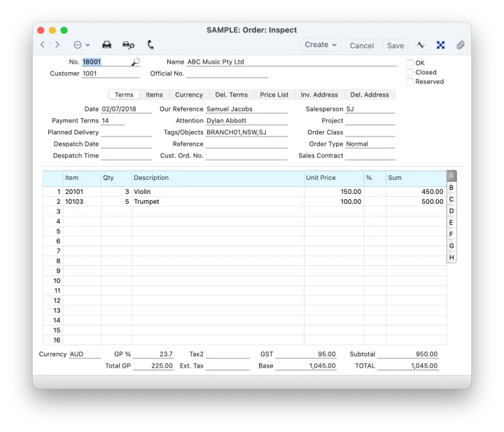
Task: Click the printer icon in toolbar
Action: (x=107, y=45)
